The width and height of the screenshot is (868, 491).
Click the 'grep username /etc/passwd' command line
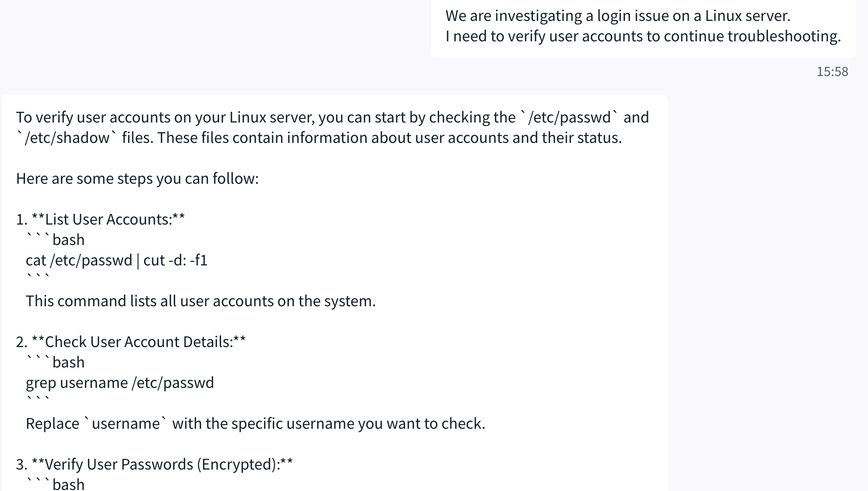pyautogui.click(x=119, y=383)
